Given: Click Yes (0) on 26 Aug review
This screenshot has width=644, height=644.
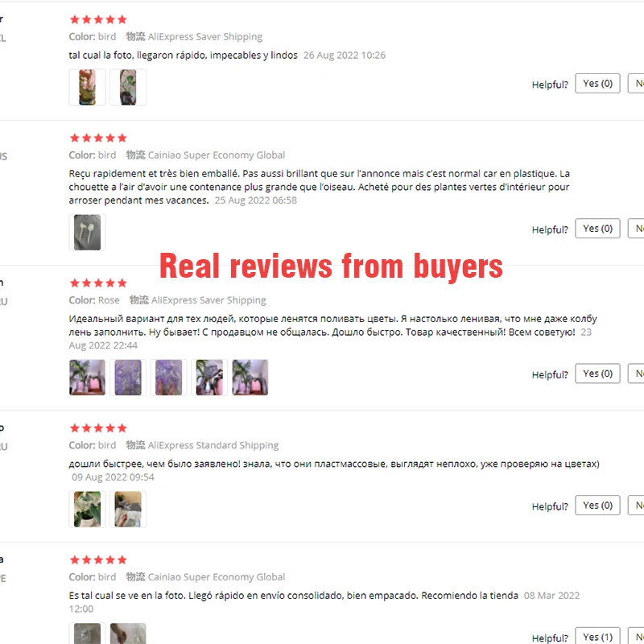Looking at the screenshot, I should point(597,84).
